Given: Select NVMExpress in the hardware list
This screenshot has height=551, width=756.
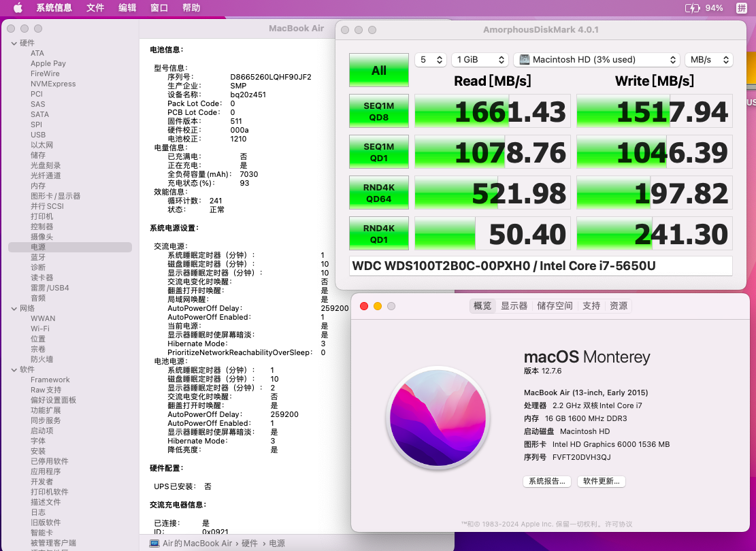Looking at the screenshot, I should coord(53,84).
